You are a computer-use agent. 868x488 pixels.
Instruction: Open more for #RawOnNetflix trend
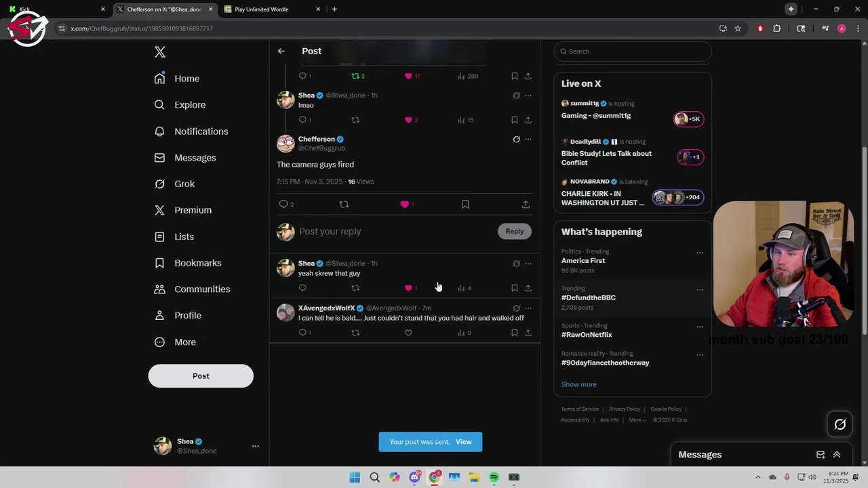(700, 327)
